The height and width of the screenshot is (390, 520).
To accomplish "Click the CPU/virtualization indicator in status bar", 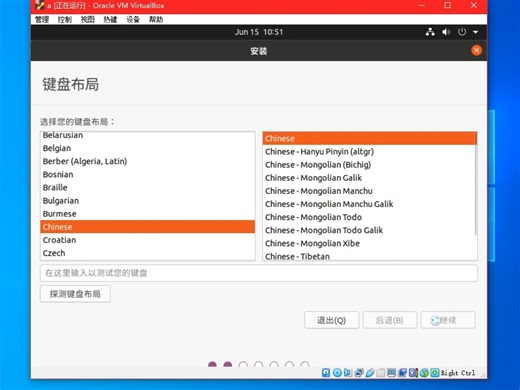I will coord(413,373).
